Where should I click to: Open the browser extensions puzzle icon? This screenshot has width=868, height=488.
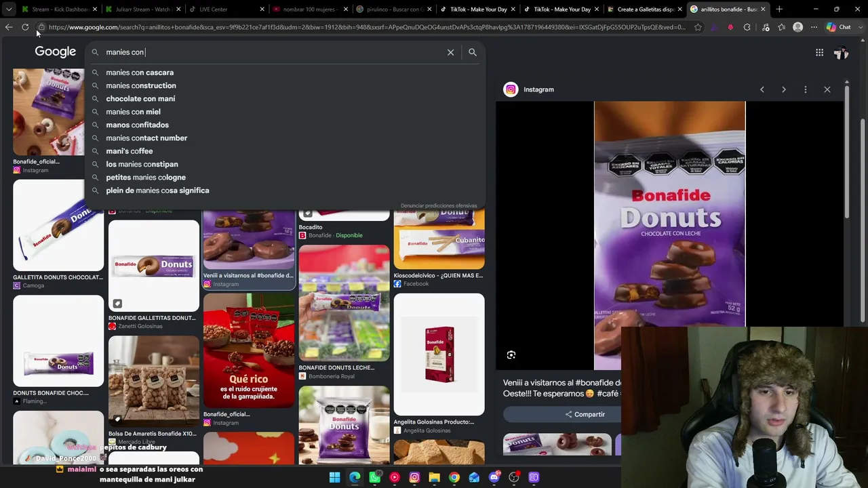click(747, 27)
